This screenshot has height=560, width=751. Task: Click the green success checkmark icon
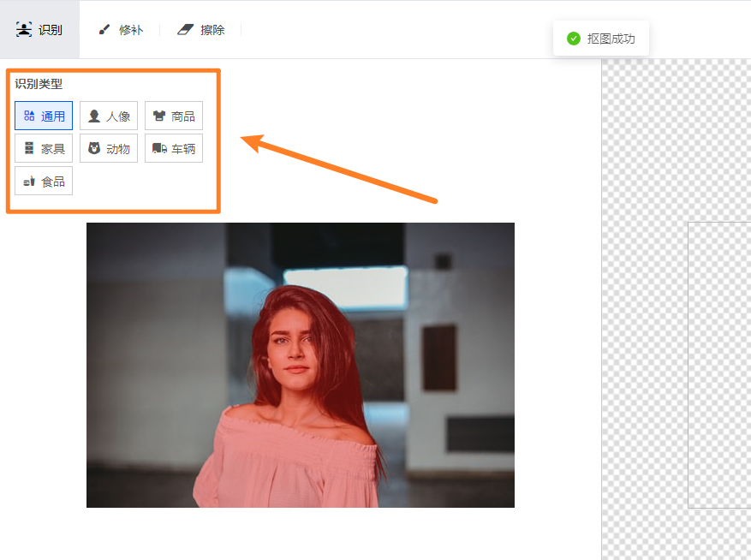(x=574, y=39)
